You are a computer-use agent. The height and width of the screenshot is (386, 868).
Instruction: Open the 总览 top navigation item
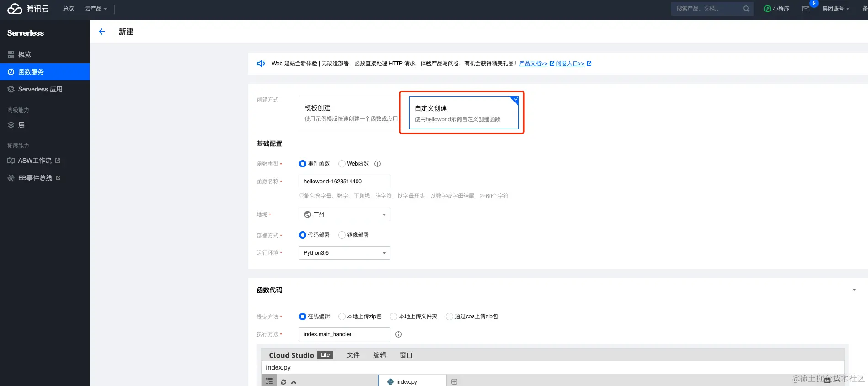tap(69, 9)
